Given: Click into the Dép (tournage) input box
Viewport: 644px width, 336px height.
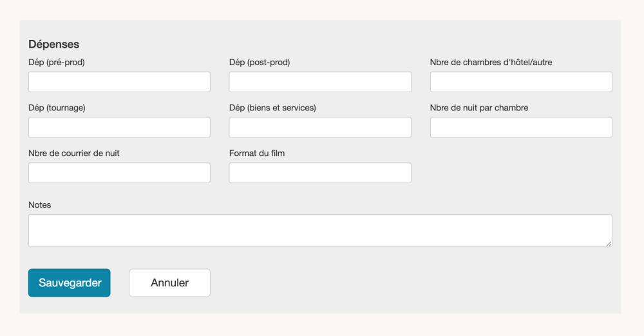Looking at the screenshot, I should (x=119, y=127).
